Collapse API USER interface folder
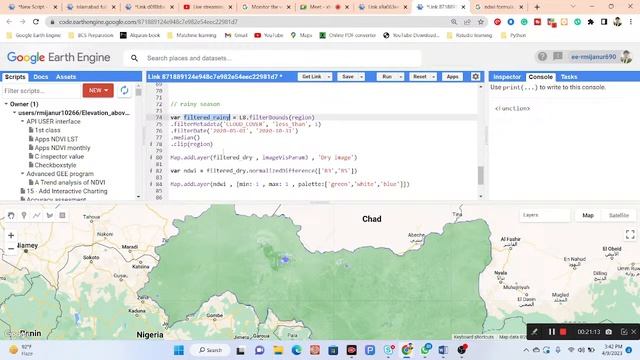The height and width of the screenshot is (360, 640). [22, 122]
